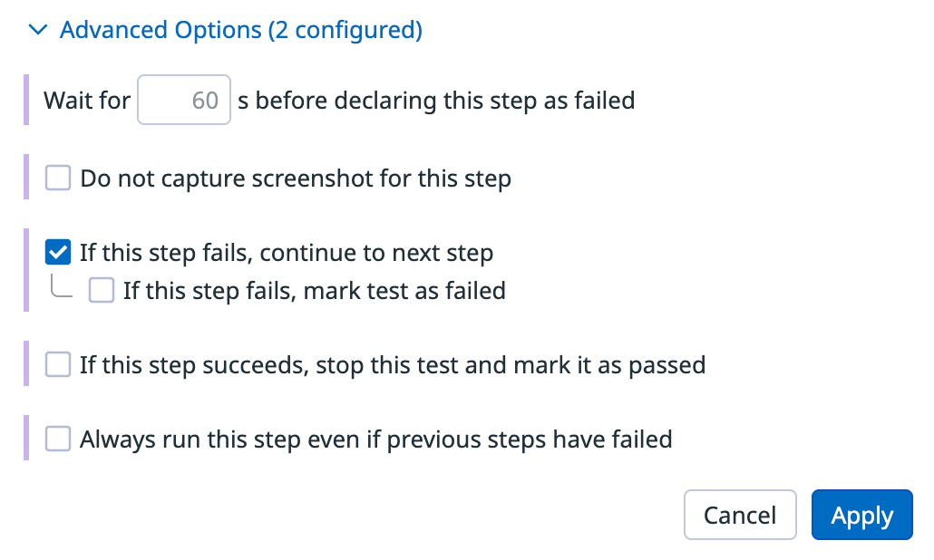Click the 'Advanced Options (2 configured)' heading
The image size is (934, 560).
(240, 31)
